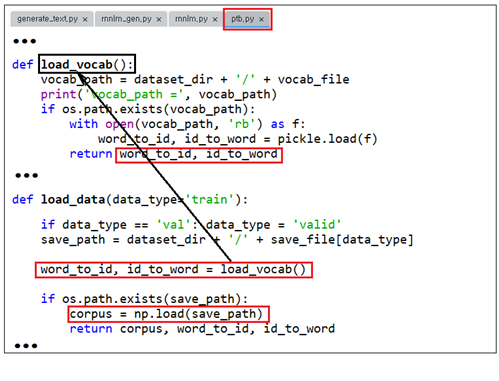This screenshot has width=499, height=381.
Task: Click the load_vocab() function definition name
Action: 87,64
